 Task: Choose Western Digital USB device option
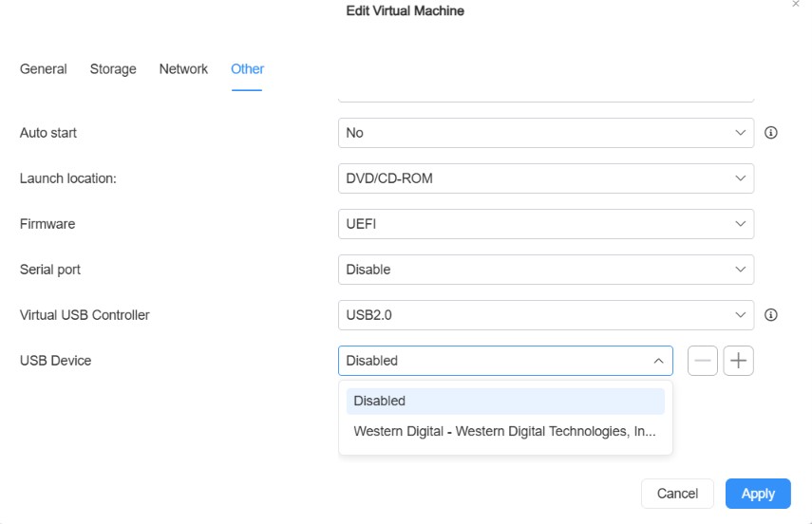click(x=505, y=431)
